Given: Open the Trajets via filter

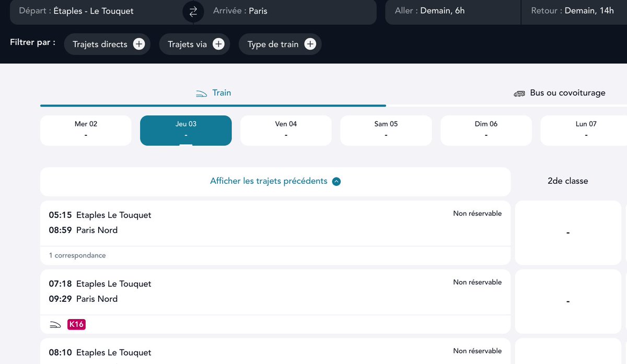Looking at the screenshot, I should 195,44.
